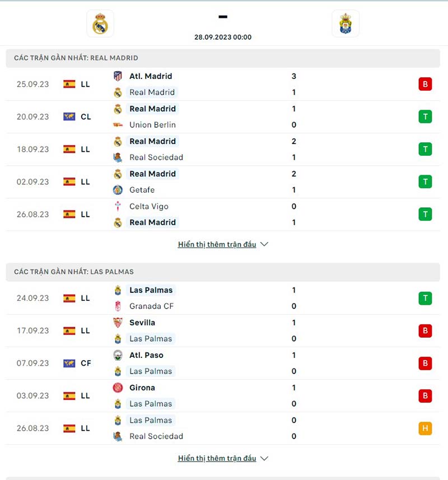Click the CL competition icon for 20.09.23

(x=68, y=116)
